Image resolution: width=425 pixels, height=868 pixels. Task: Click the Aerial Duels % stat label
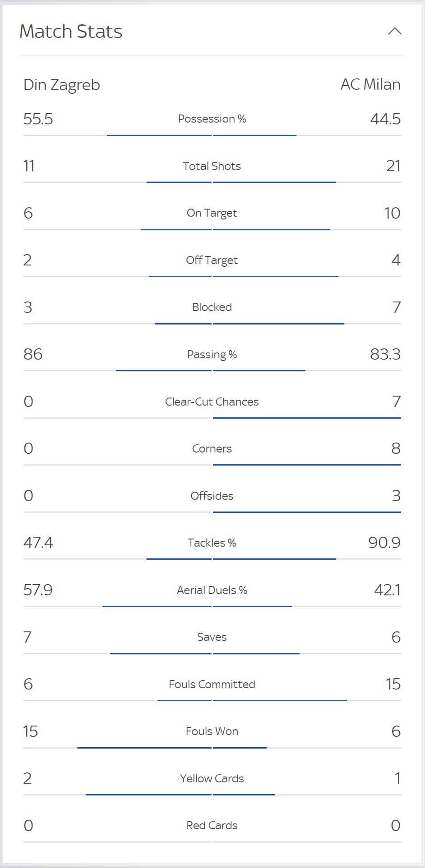(212, 590)
